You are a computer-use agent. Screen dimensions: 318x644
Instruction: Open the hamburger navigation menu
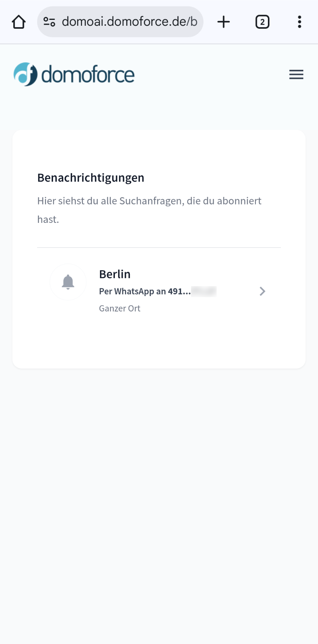click(x=296, y=75)
